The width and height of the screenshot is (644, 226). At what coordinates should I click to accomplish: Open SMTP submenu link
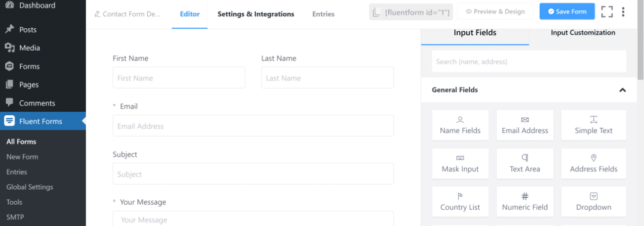pos(14,217)
